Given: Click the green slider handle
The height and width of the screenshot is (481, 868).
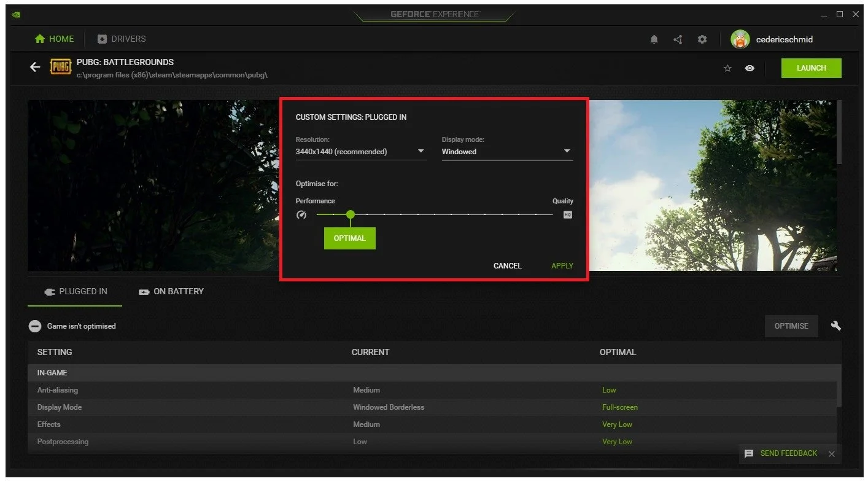Looking at the screenshot, I should pos(350,214).
